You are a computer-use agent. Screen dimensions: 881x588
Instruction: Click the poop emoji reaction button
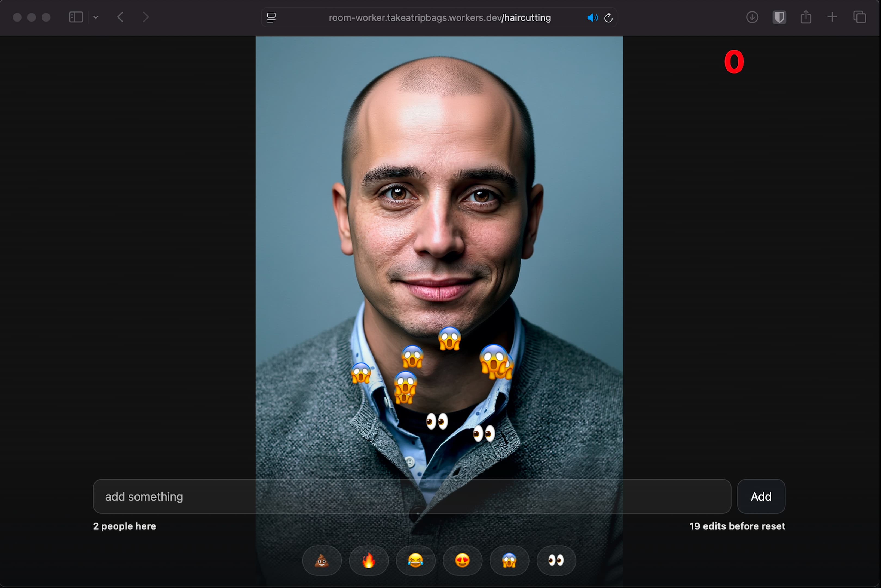pos(322,561)
